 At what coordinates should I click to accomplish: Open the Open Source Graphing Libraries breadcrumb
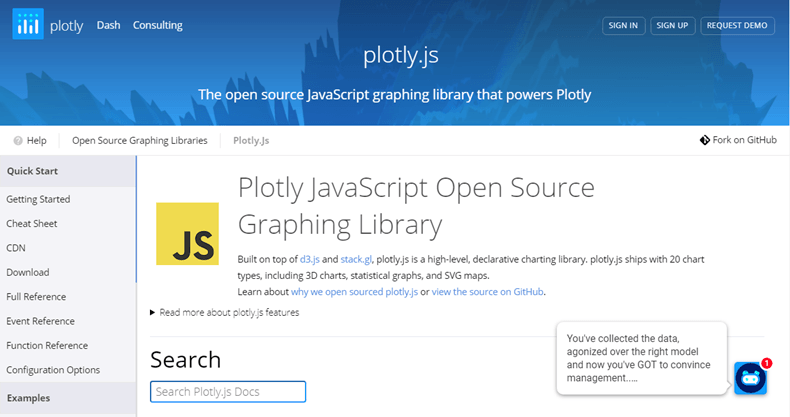139,141
